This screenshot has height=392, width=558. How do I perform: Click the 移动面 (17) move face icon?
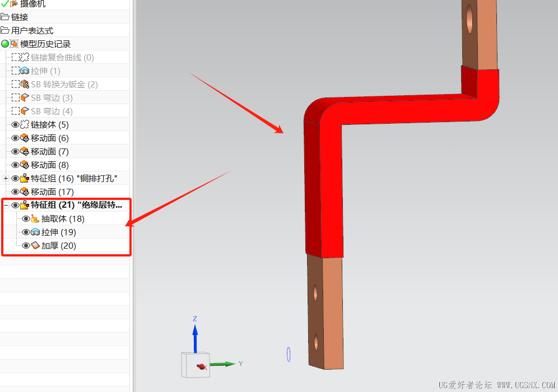(x=25, y=192)
